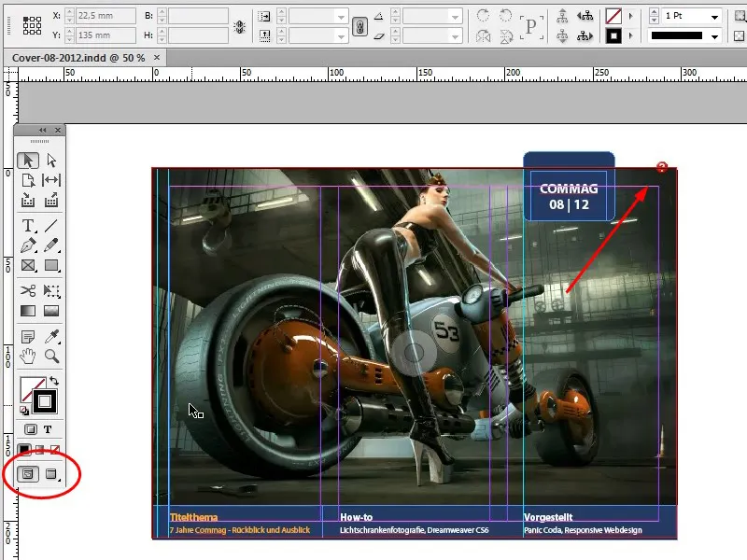Click the tools panel stroke box
This screenshot has width=747, height=560.
point(45,401)
